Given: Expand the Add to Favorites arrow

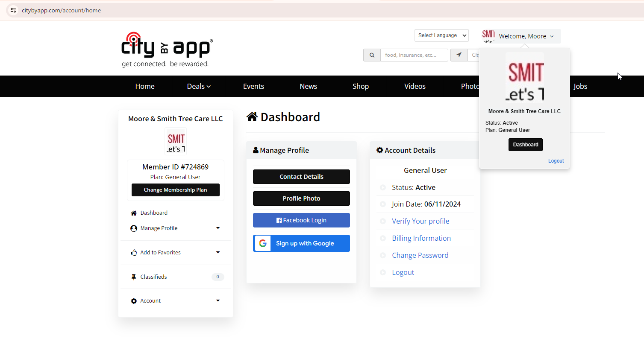Looking at the screenshot, I should pos(218,253).
